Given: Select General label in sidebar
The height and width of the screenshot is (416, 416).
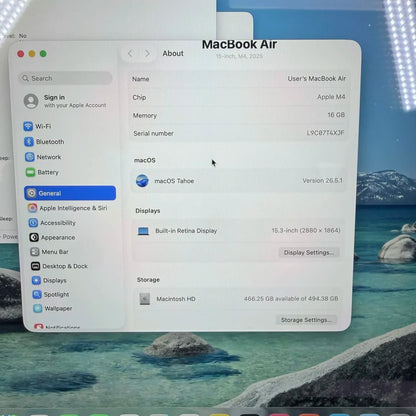Looking at the screenshot, I should pyautogui.click(x=50, y=193).
